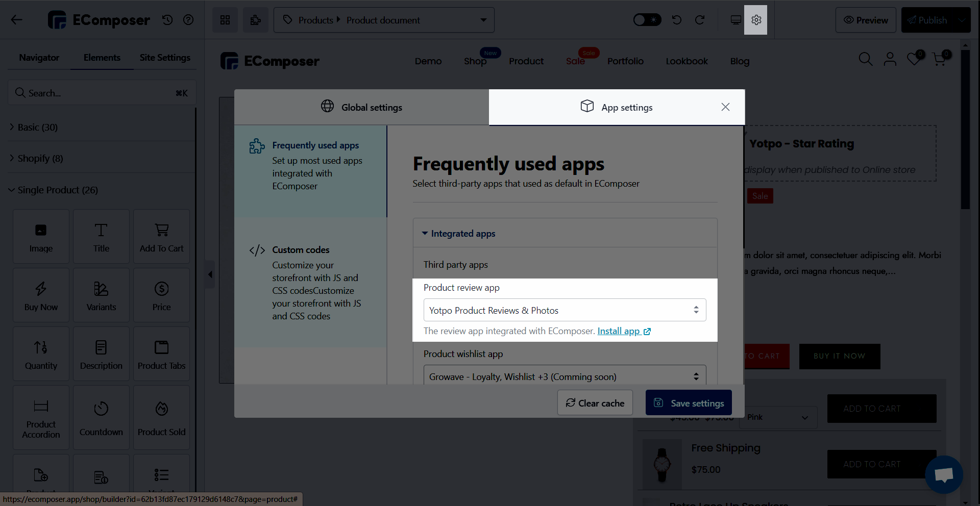This screenshot has height=506, width=980.
Task: Open version history clock icon
Action: coord(167,20)
